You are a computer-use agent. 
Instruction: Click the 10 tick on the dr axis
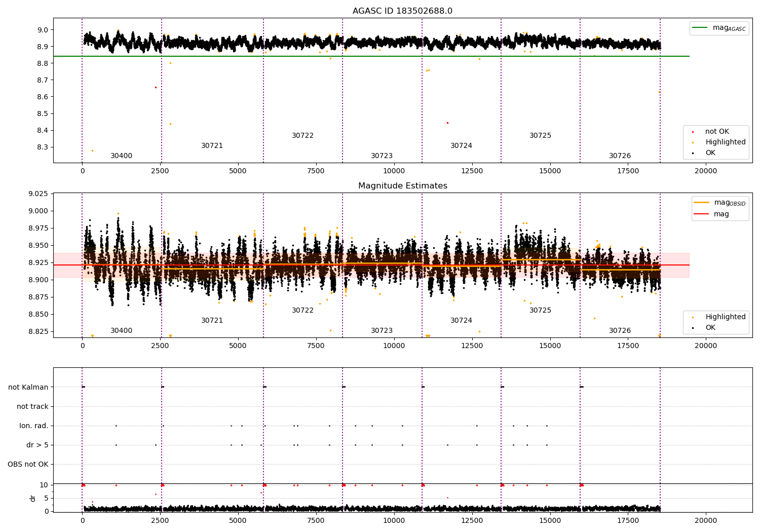click(x=44, y=485)
